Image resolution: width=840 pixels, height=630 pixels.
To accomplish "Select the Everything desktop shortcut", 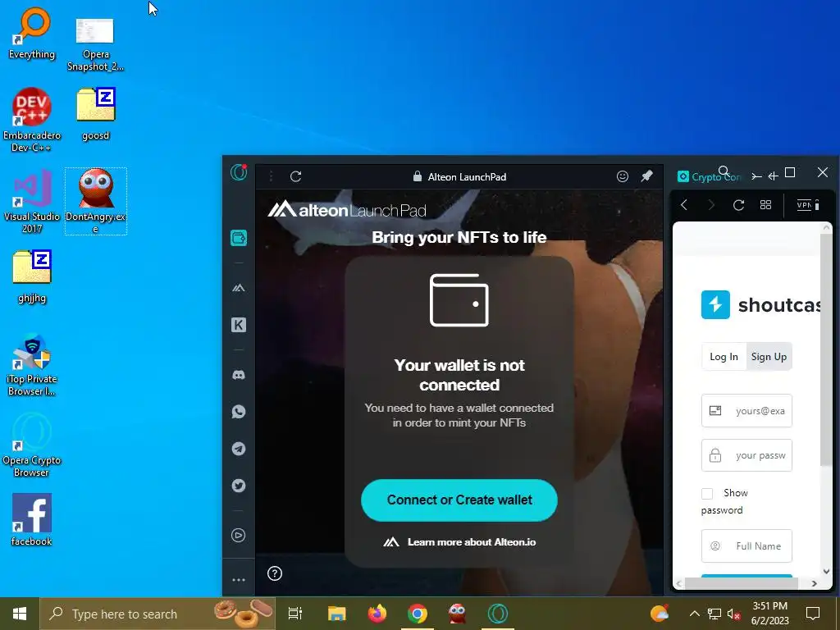I will pos(32,33).
